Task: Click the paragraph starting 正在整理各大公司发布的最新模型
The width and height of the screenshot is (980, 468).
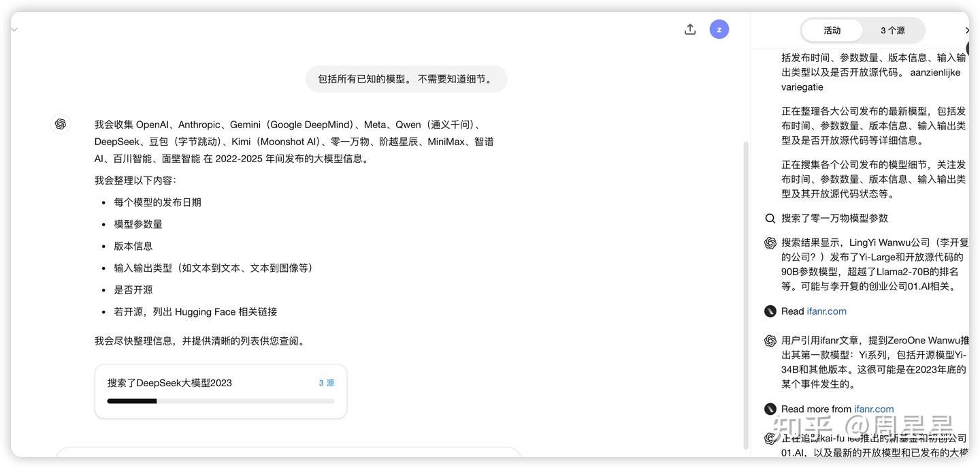Action: pos(873,126)
